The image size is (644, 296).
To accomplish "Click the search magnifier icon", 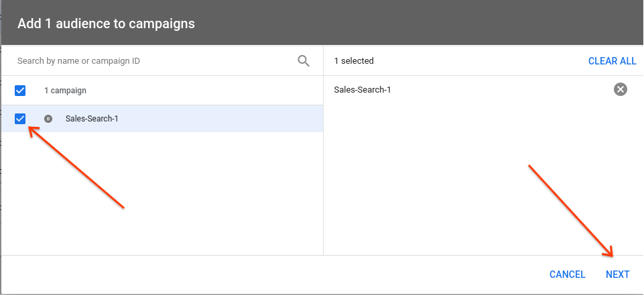I will 304,61.
